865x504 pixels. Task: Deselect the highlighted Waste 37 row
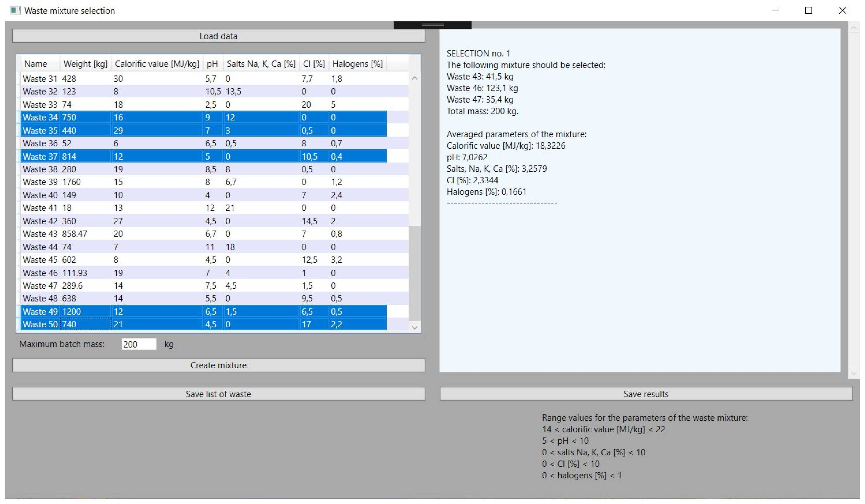tap(40, 156)
